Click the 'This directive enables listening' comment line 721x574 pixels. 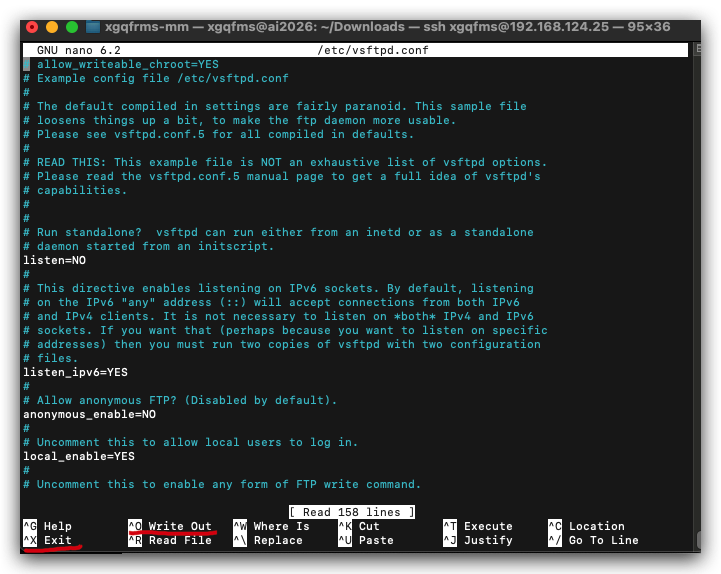point(279,288)
